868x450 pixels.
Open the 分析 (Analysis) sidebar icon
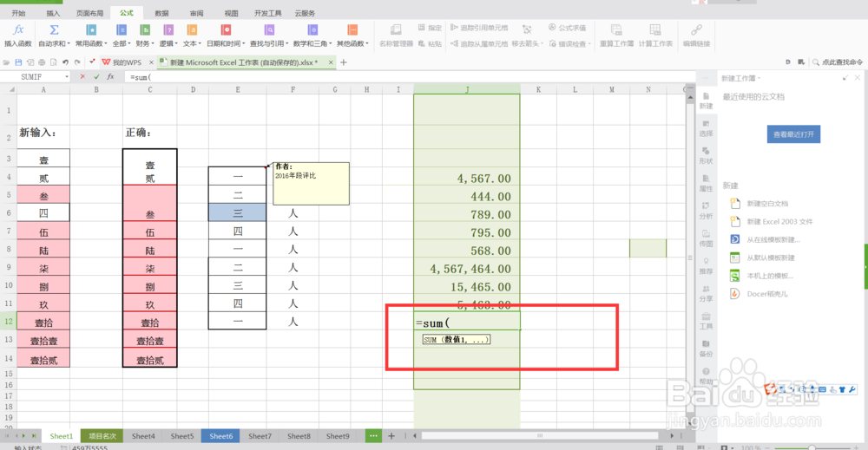(x=706, y=210)
